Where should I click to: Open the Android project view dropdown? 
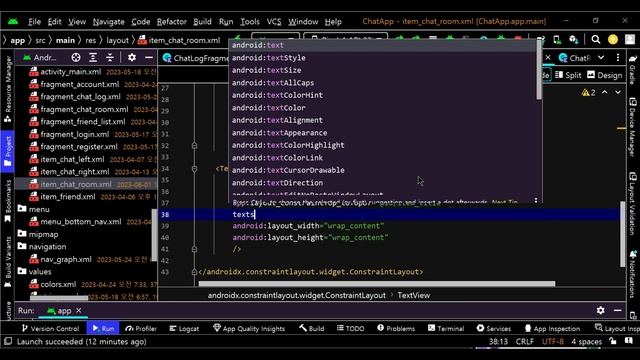[40, 58]
